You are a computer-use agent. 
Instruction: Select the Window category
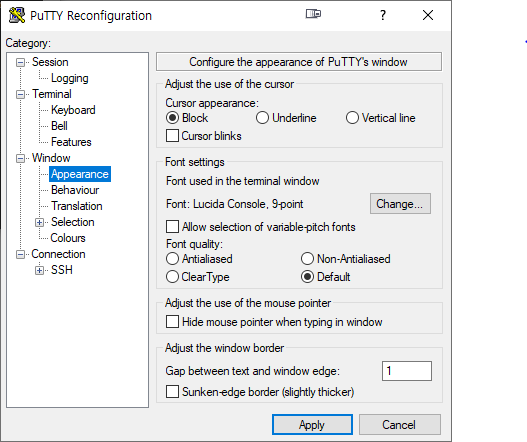tap(51, 158)
